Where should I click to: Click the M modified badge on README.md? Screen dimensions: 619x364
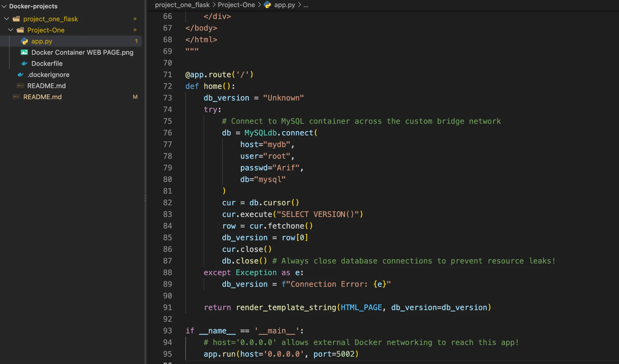[135, 97]
